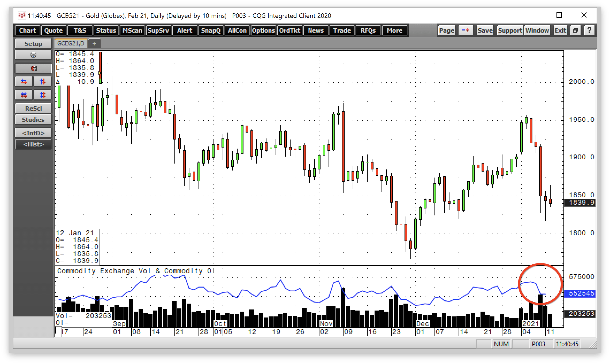Add a new tab with plus
The width and height of the screenshot is (610, 364).
click(x=94, y=43)
